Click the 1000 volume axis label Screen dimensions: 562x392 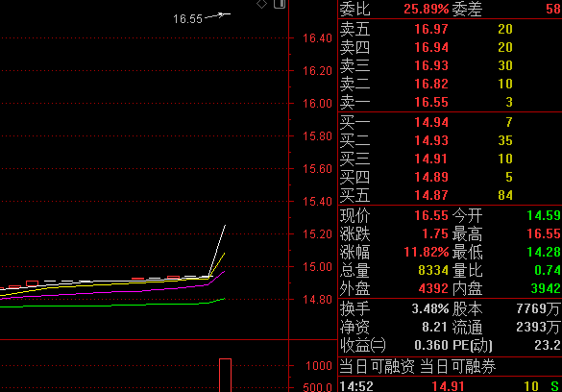point(319,366)
